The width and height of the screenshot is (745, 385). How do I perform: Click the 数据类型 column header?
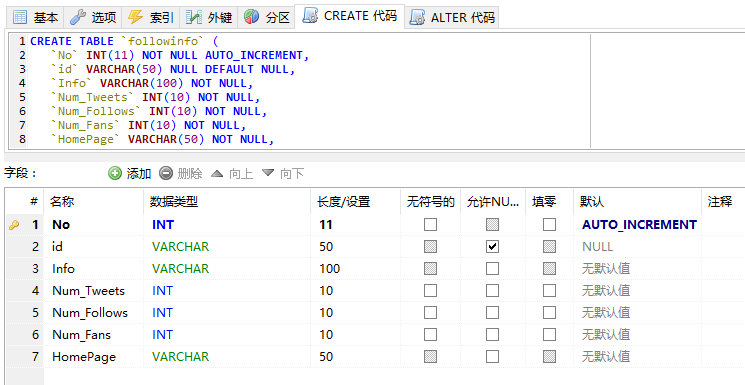click(x=174, y=202)
